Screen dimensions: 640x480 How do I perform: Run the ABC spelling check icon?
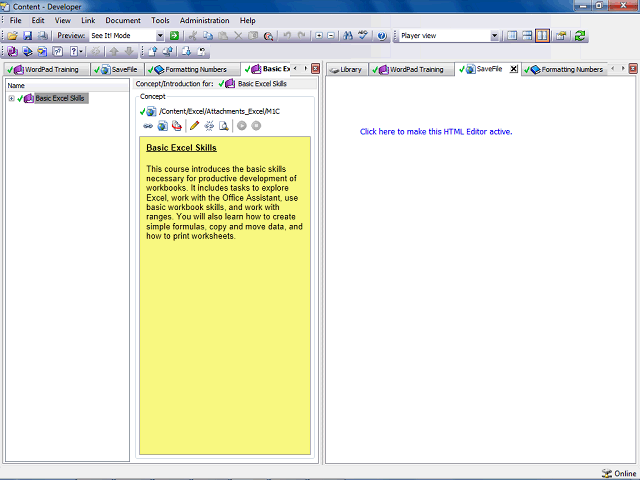tap(363, 36)
